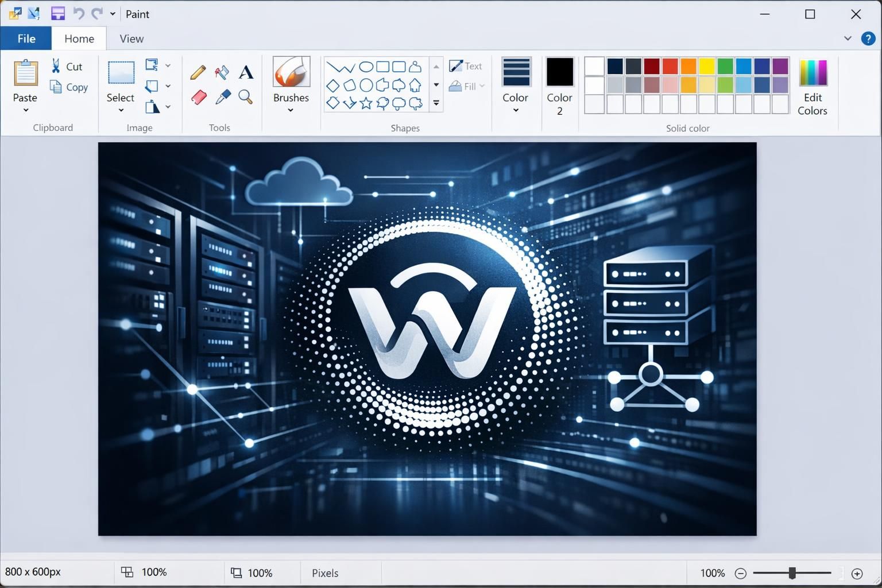This screenshot has height=588, width=882.
Task: Expand the Crop dropdown arrow
Action: click(x=168, y=65)
